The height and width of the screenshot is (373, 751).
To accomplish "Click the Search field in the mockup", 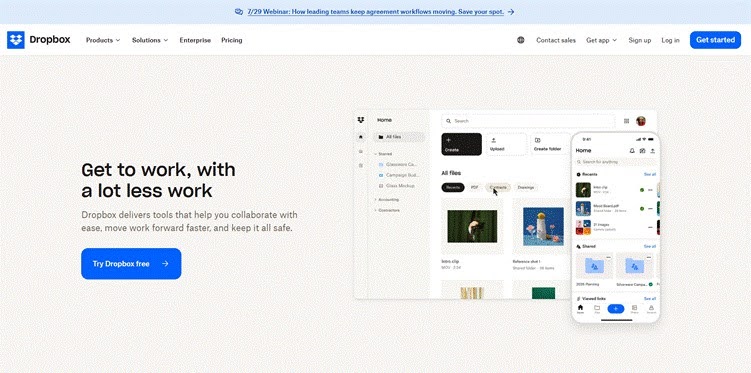I will click(x=528, y=121).
